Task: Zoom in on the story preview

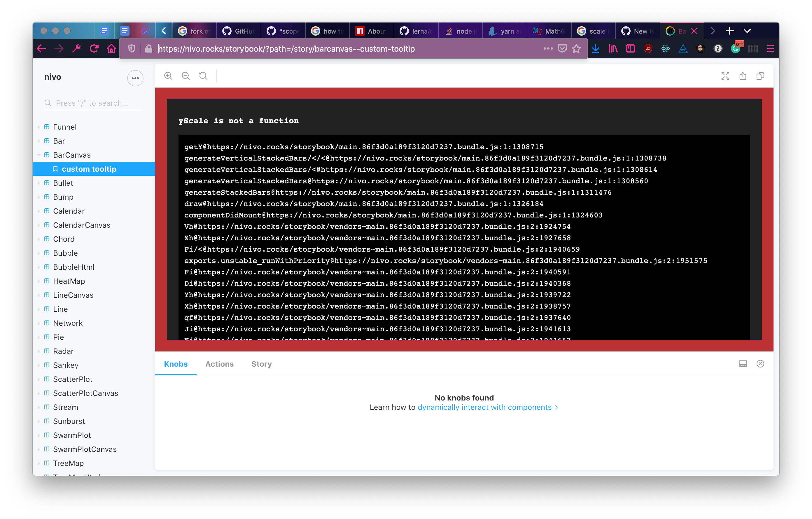Action: pos(168,76)
